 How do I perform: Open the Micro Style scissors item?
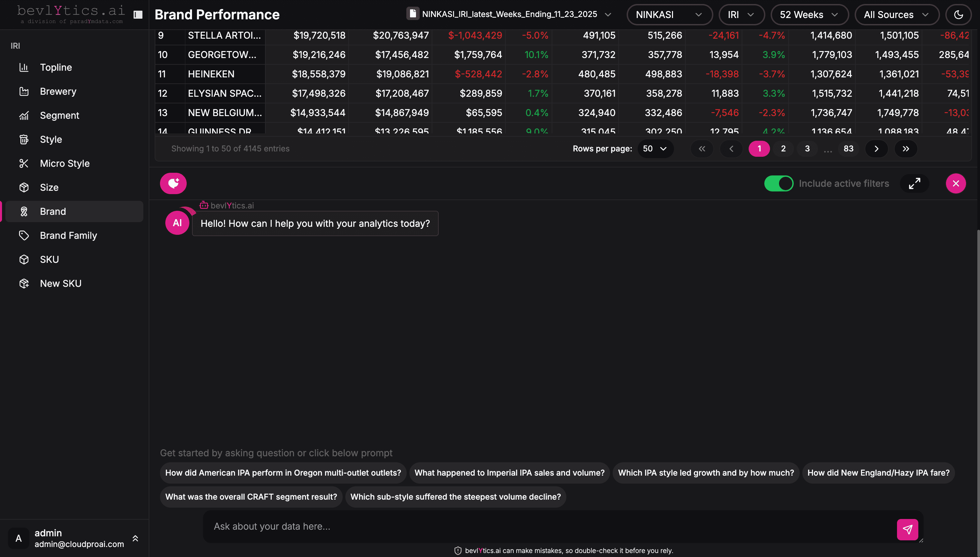[65, 163]
